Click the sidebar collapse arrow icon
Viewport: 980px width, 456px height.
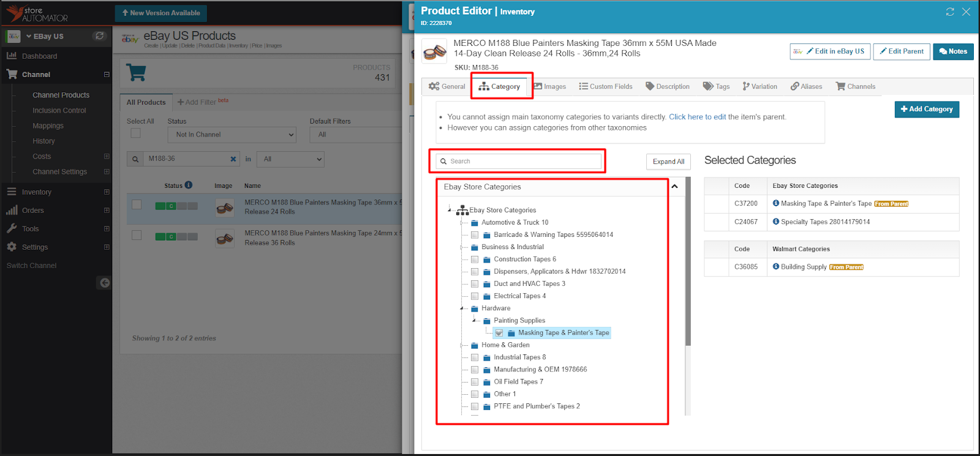pos(105,283)
